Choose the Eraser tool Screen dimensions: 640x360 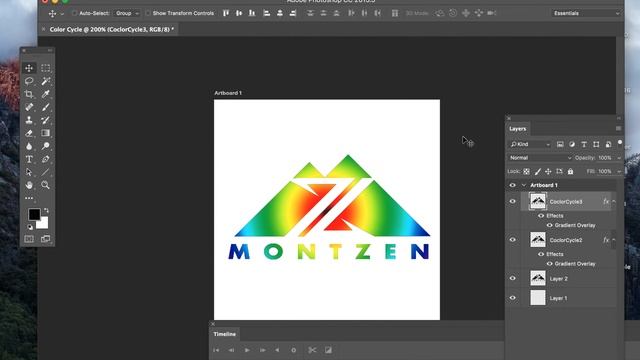point(29,133)
